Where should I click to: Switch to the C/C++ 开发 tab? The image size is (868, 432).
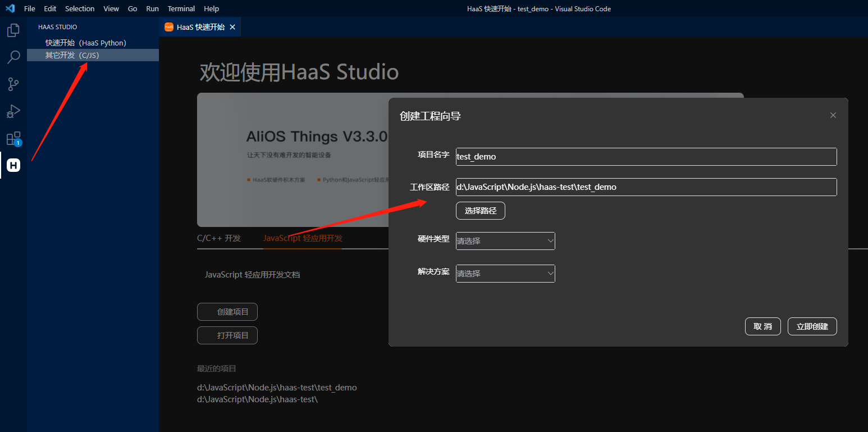pyautogui.click(x=219, y=238)
